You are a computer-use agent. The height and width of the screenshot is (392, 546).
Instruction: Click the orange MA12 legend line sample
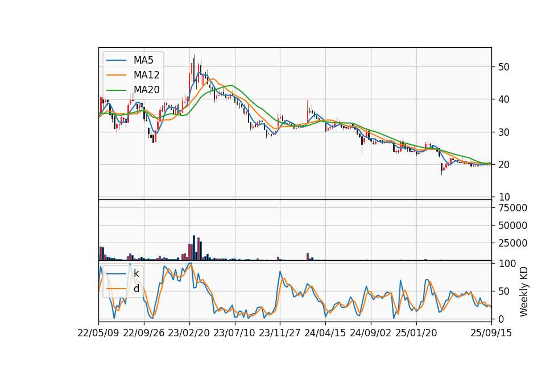click(116, 75)
